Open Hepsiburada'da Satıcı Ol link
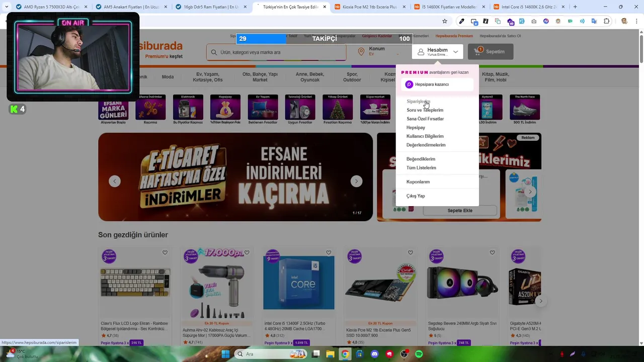The width and height of the screenshot is (644, 362). coord(500,36)
